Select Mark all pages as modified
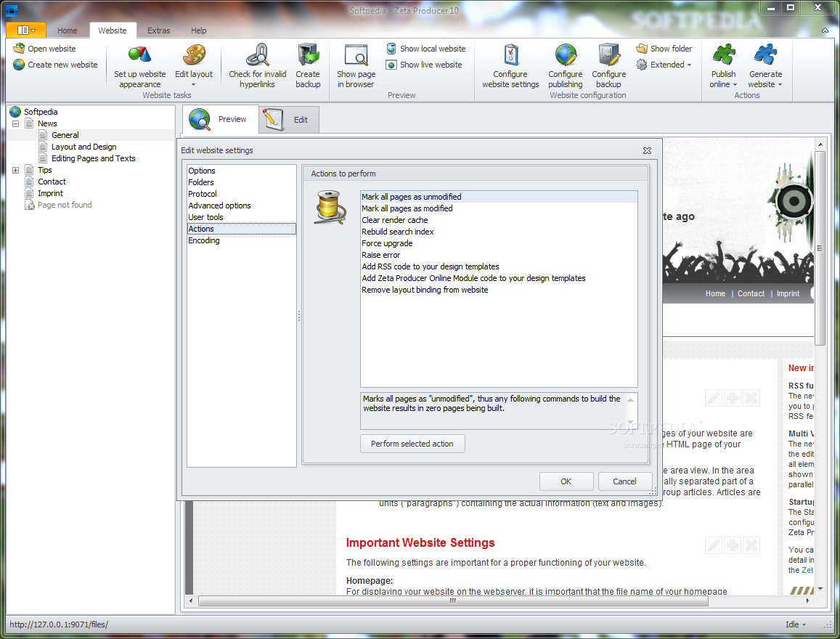The width and height of the screenshot is (840, 639). click(499, 208)
